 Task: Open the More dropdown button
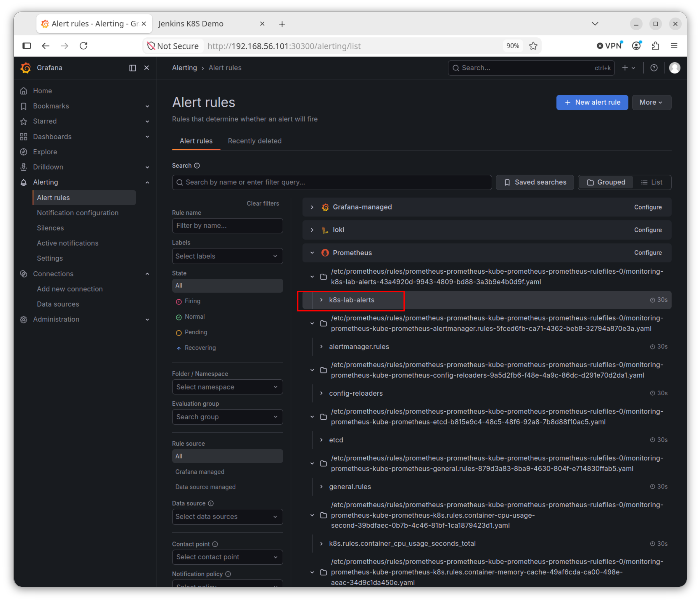coord(651,103)
